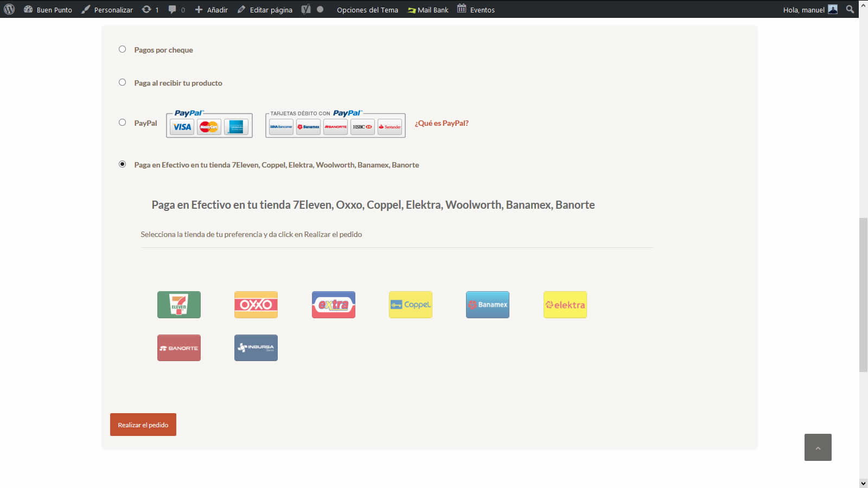Open Eventos calendar menu
The image size is (868, 488).
click(x=476, y=9)
